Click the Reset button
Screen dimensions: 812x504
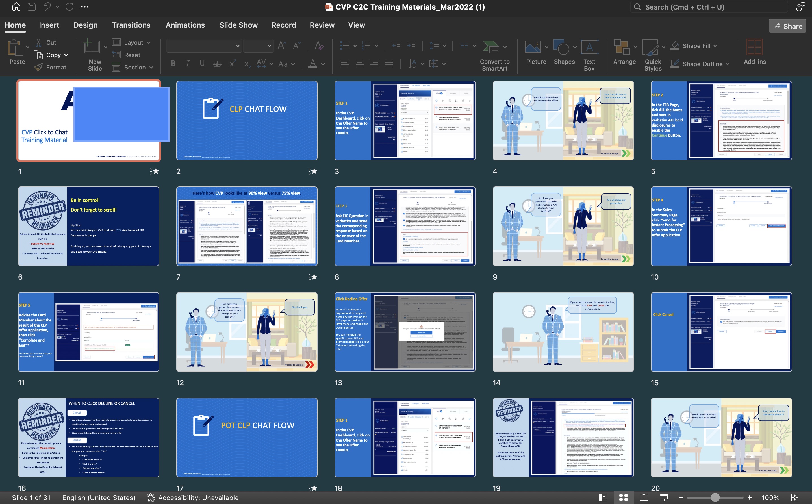(x=132, y=55)
